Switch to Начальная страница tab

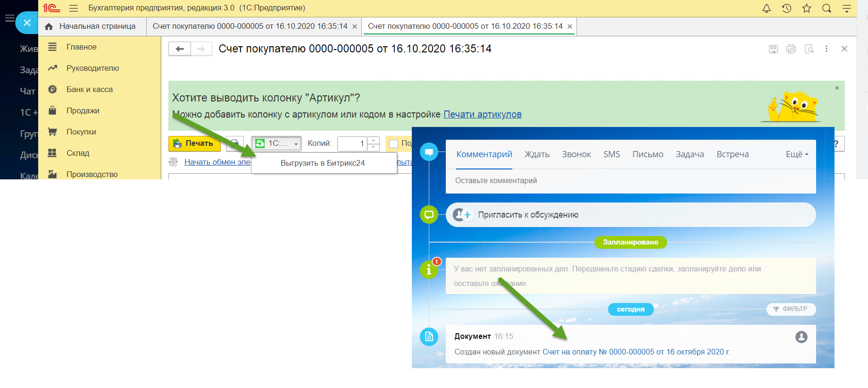(92, 26)
